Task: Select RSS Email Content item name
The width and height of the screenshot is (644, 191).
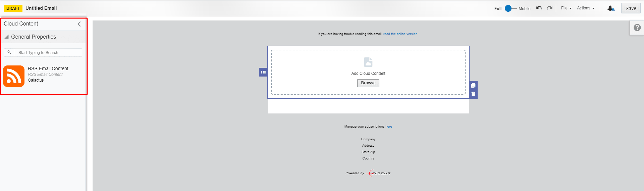Action: (48, 68)
